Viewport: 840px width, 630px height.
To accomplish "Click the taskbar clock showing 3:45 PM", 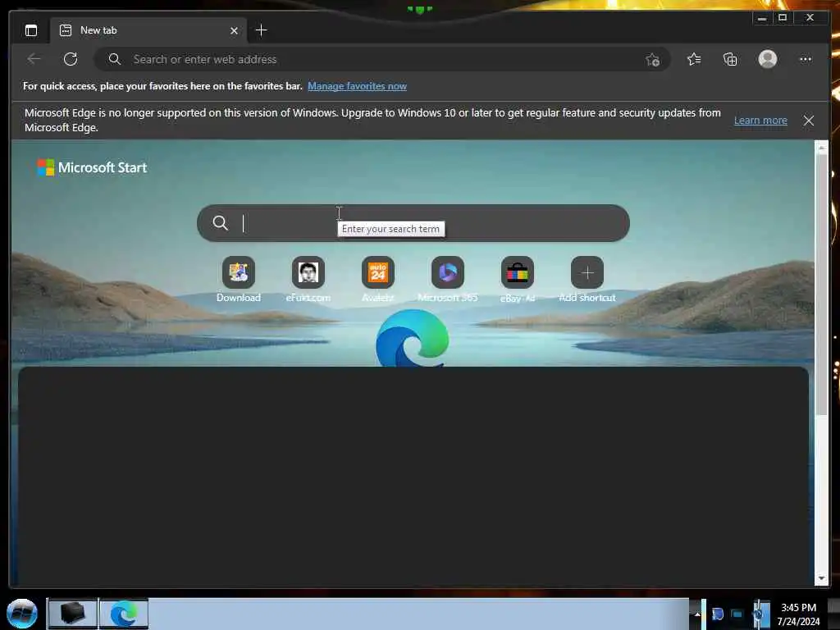I will tap(798, 614).
